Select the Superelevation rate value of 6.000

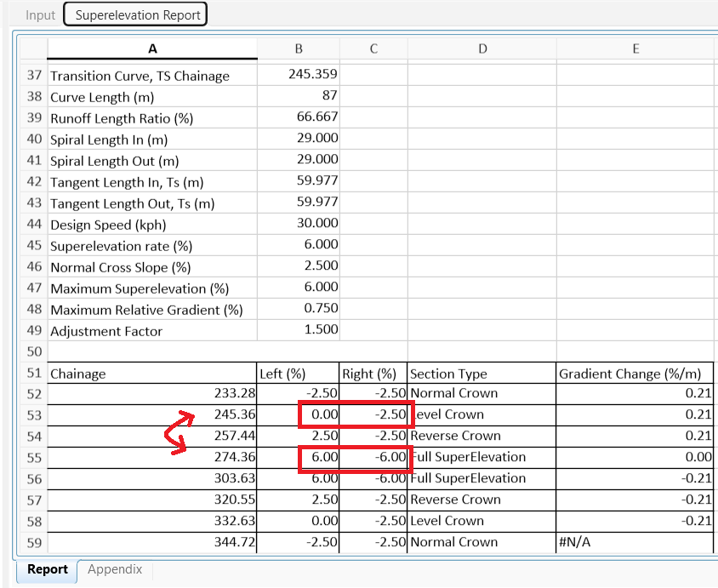coord(298,244)
